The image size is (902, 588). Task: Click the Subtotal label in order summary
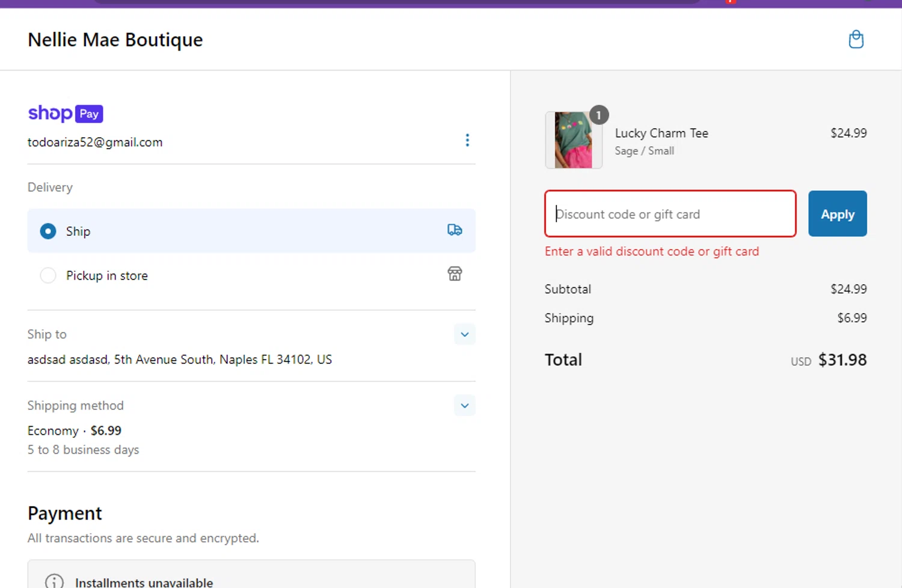pos(568,289)
